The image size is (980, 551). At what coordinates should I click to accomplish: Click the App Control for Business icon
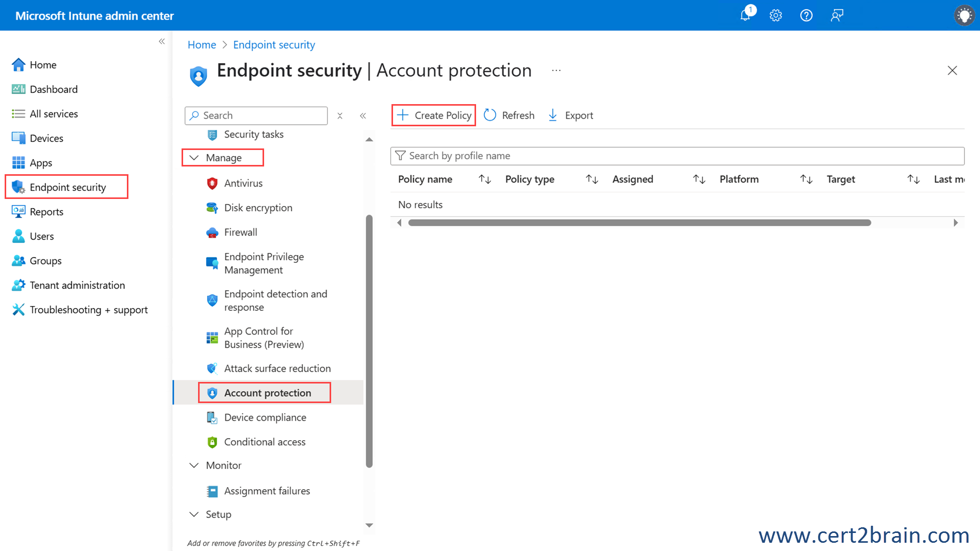point(212,338)
